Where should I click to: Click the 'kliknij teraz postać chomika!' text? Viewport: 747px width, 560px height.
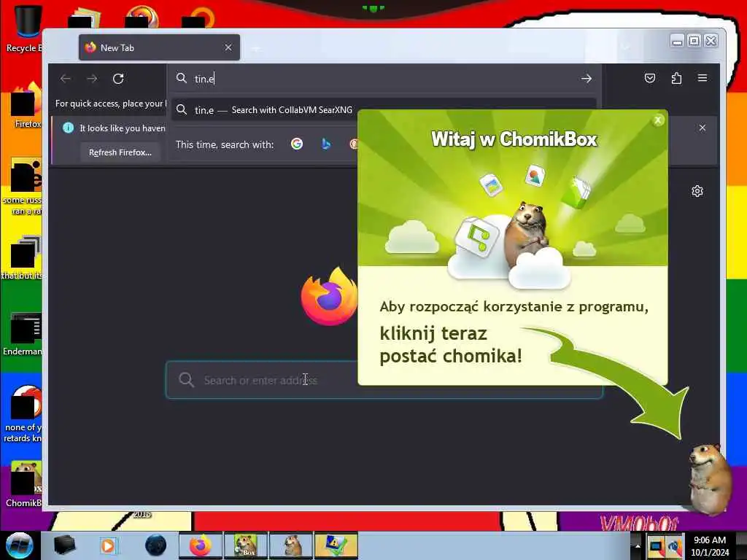click(x=451, y=344)
